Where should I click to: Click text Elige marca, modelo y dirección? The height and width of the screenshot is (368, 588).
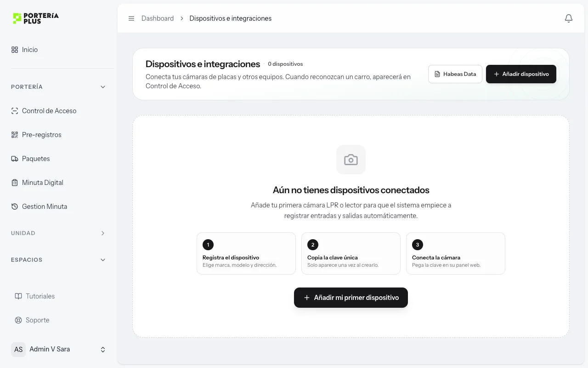point(239,265)
